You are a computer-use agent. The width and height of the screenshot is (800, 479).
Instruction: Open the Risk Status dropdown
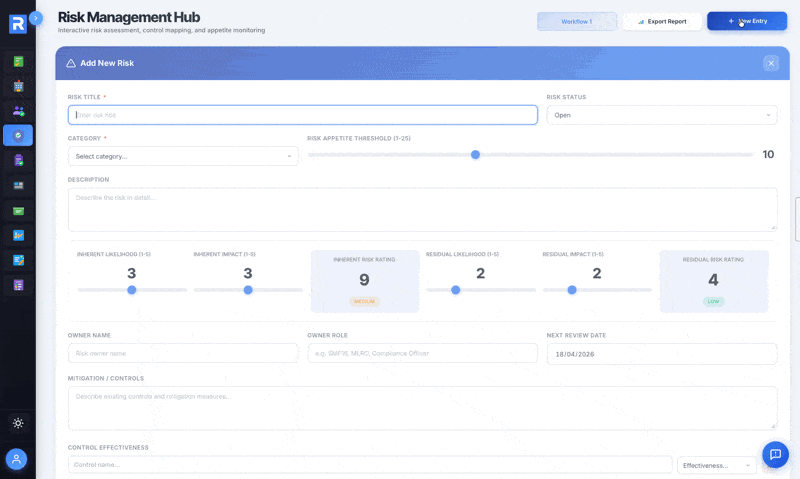(662, 115)
